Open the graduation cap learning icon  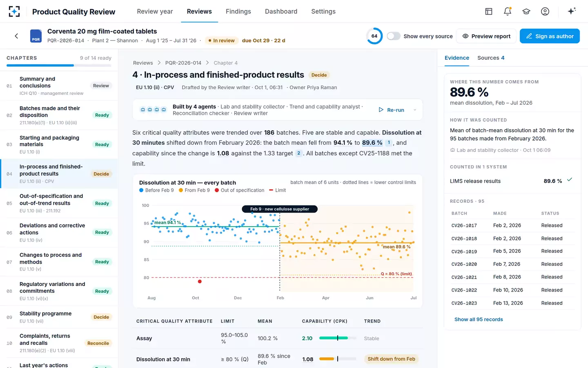point(526,11)
